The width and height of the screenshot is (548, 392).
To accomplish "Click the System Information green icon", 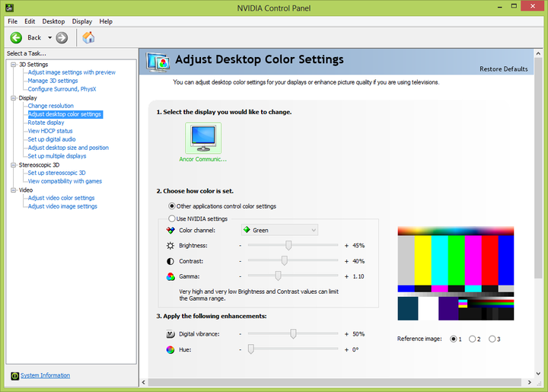I will (14, 376).
